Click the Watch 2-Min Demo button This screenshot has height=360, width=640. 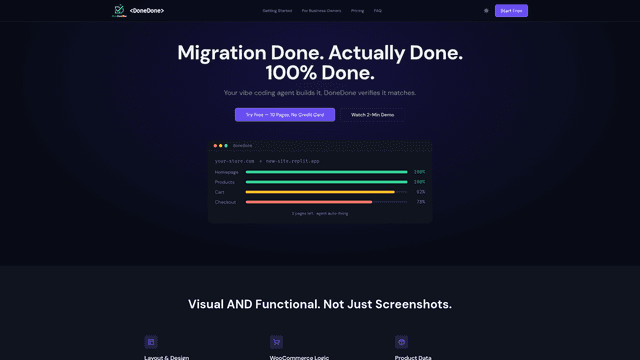coord(372,115)
